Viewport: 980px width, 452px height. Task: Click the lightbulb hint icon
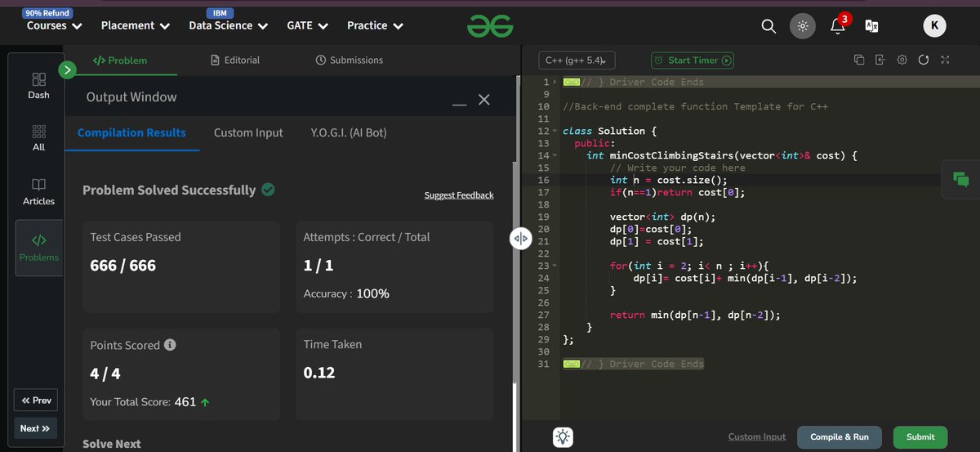(563, 437)
